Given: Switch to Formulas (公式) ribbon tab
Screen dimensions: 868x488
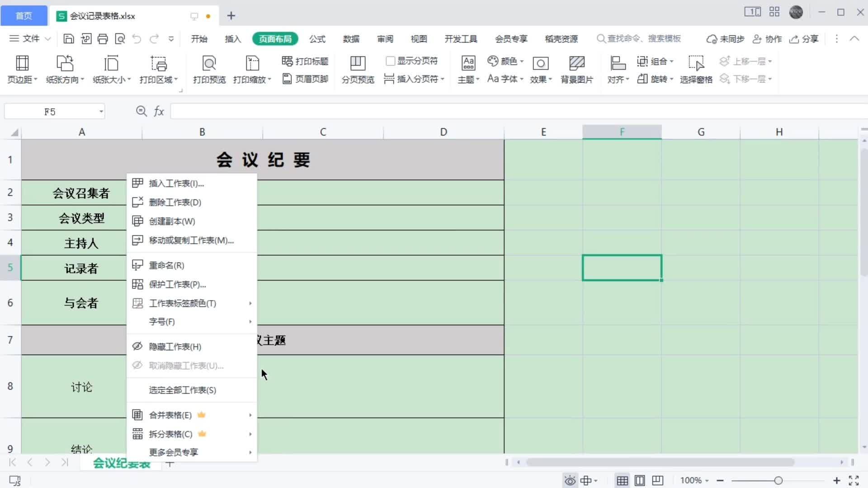Looking at the screenshot, I should [317, 39].
